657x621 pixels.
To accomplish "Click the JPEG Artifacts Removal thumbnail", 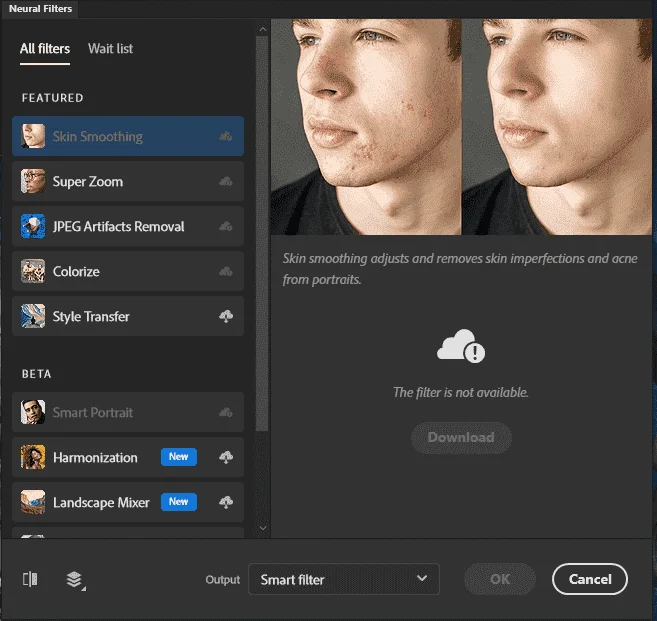I will 33,226.
